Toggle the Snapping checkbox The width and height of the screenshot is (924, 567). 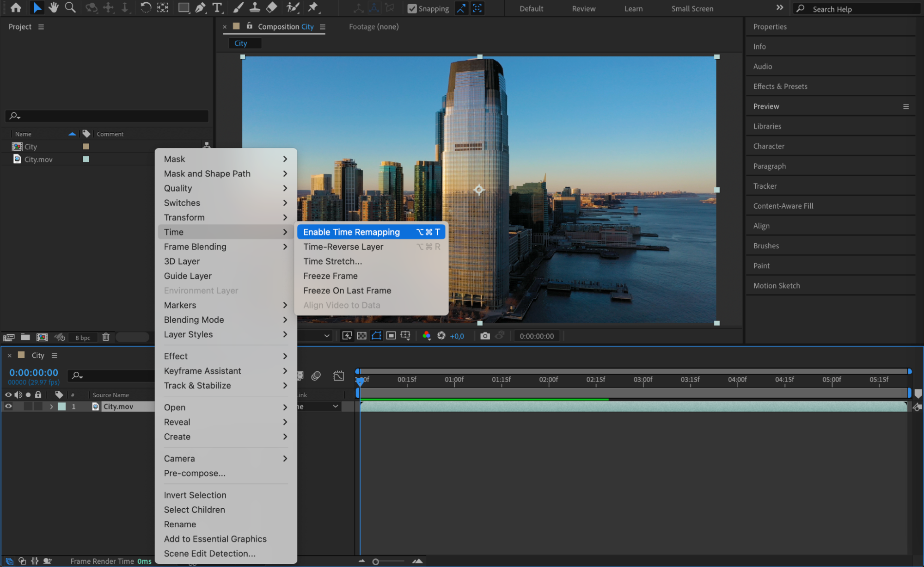[x=412, y=9]
